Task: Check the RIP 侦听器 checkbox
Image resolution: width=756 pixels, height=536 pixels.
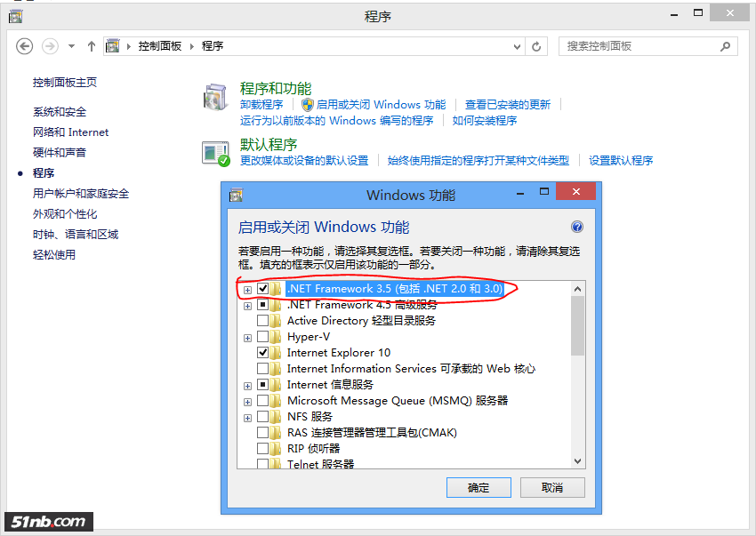Action: click(x=262, y=448)
